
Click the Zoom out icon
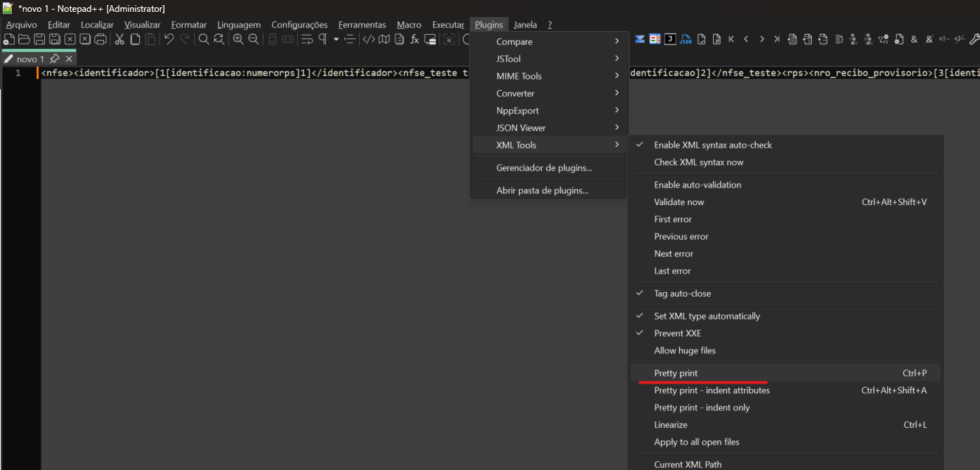tap(254, 39)
